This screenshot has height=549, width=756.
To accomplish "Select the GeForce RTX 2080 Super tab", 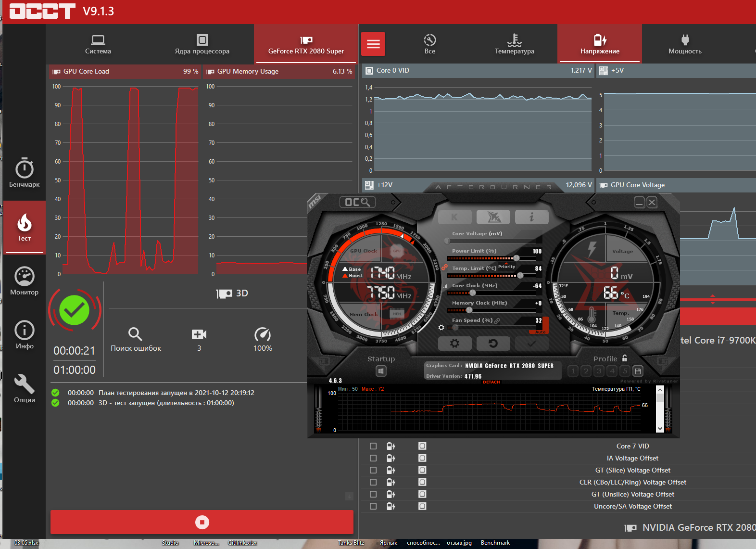I will point(306,45).
